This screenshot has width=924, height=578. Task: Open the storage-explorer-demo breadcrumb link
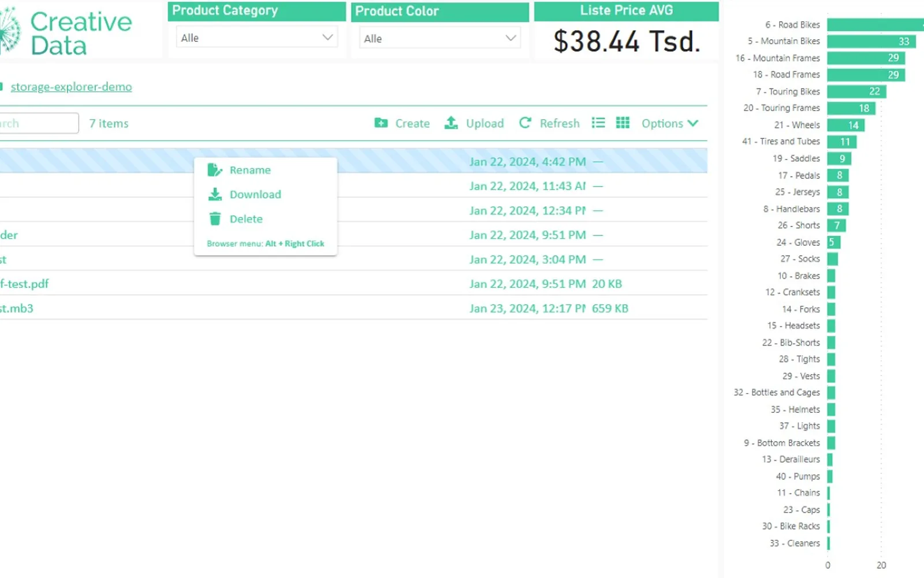71,87
